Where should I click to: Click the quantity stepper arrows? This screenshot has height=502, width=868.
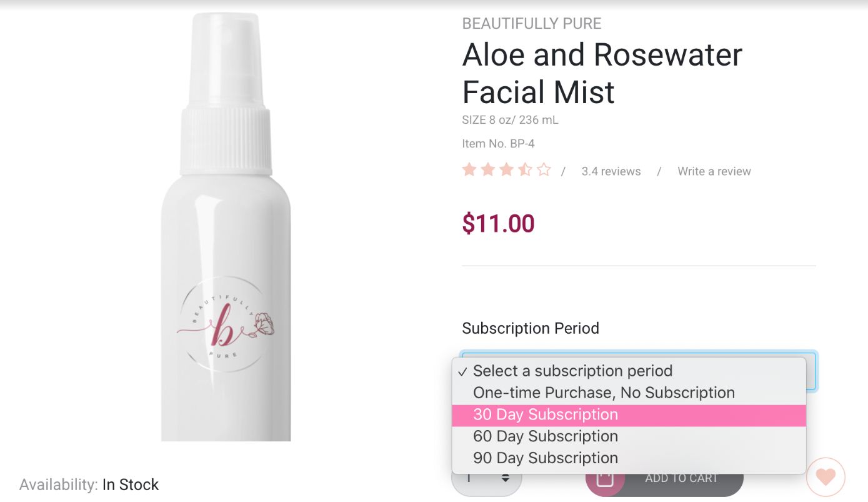click(x=505, y=478)
